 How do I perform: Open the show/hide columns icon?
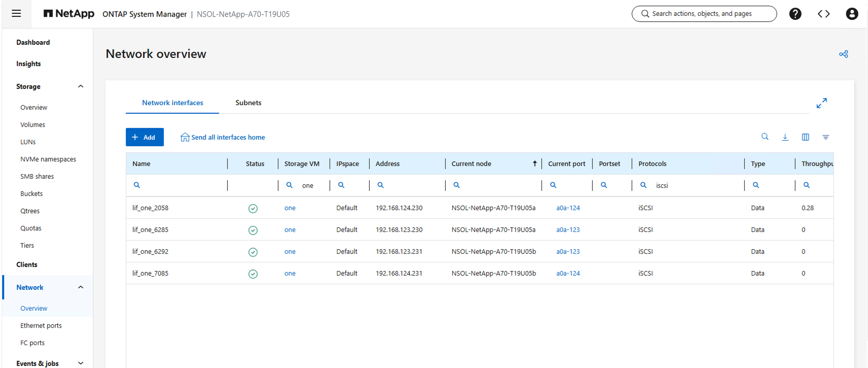pyautogui.click(x=806, y=137)
